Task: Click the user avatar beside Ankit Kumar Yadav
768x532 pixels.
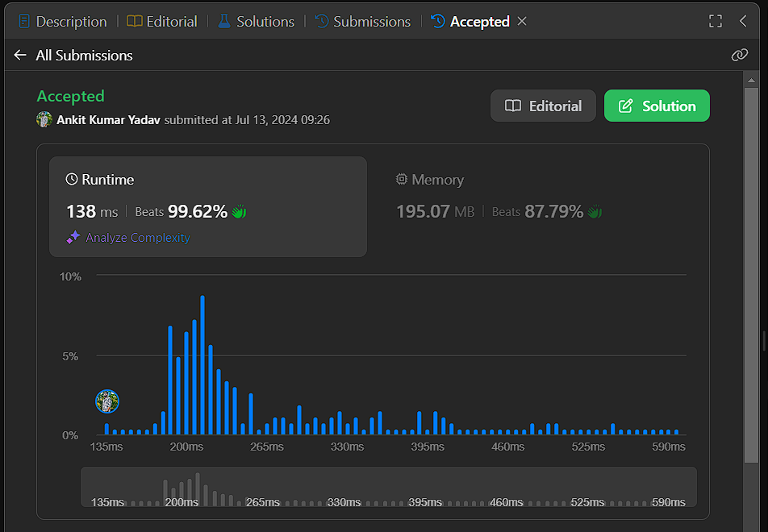Action: [x=44, y=119]
